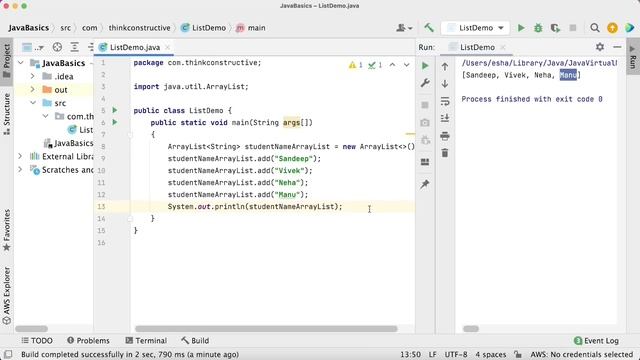The height and width of the screenshot is (360, 640).
Task: Expand External Libraries node
Action: pyautogui.click(x=20, y=156)
